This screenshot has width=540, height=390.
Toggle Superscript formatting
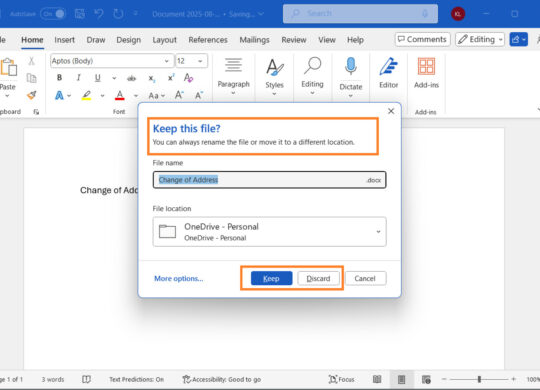tap(171, 78)
